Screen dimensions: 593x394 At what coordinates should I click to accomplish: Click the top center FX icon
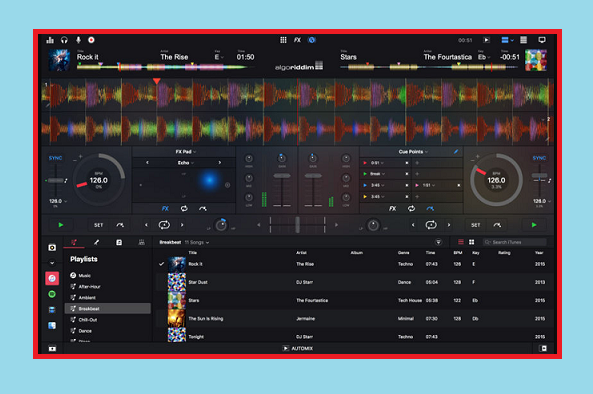(x=297, y=40)
